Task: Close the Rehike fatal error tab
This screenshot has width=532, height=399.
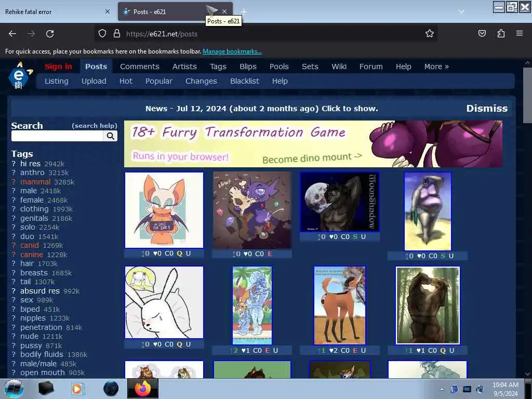Action: (x=108, y=11)
